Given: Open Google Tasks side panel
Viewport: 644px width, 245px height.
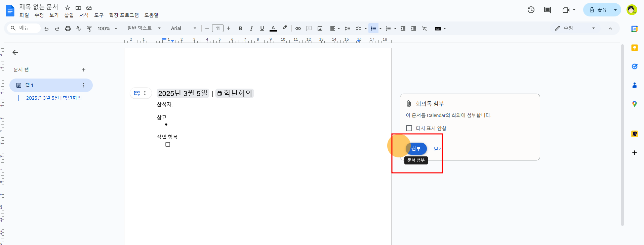Looking at the screenshot, I should coord(635,66).
